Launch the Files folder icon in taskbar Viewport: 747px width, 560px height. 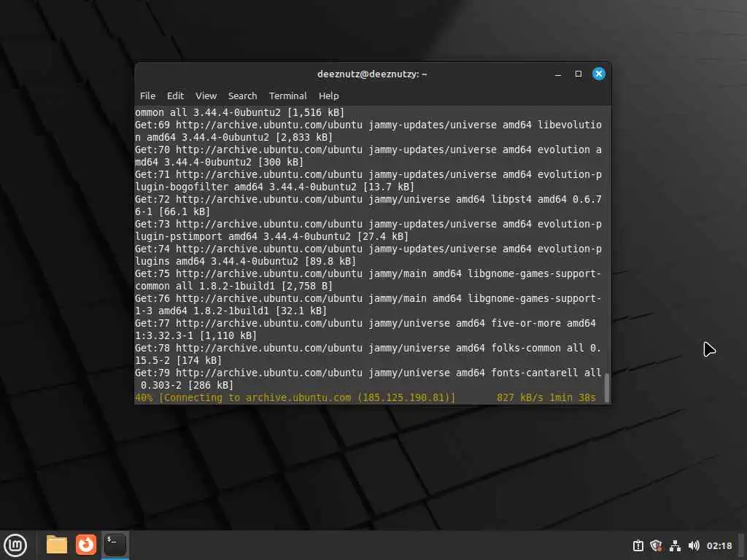[x=56, y=545]
